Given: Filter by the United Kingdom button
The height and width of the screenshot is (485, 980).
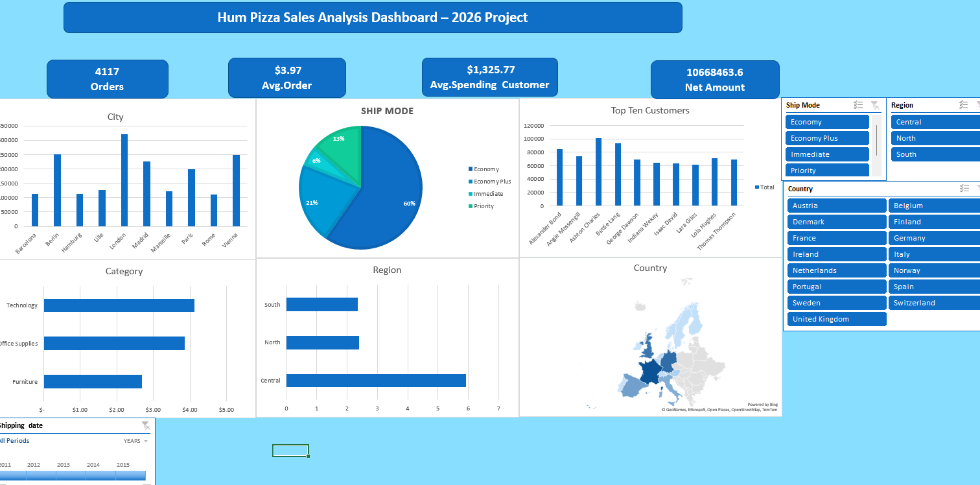Looking at the screenshot, I should coord(837,319).
